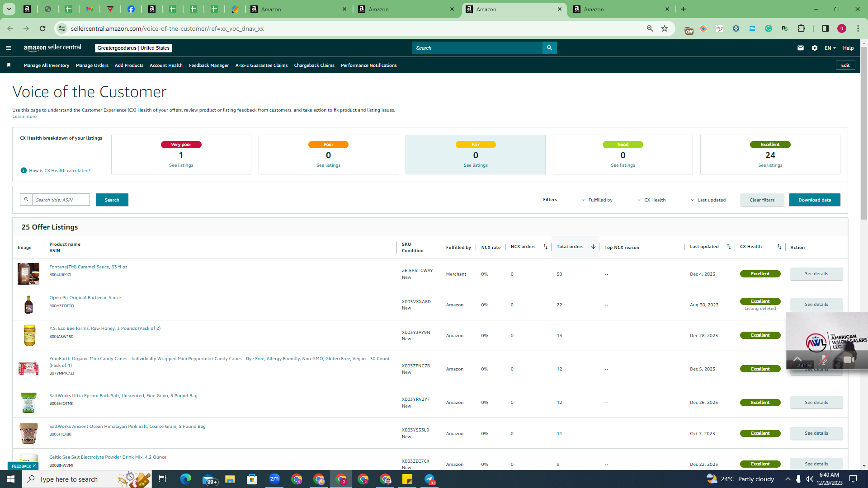Image resolution: width=868 pixels, height=488 pixels.
Task: Open Manage All Inventory
Action: (x=47, y=65)
